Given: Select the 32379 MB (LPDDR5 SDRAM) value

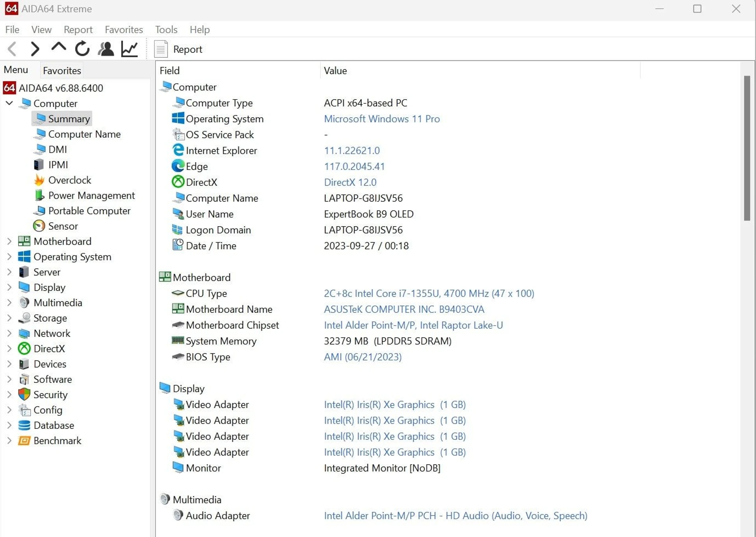Looking at the screenshot, I should click(x=387, y=341).
